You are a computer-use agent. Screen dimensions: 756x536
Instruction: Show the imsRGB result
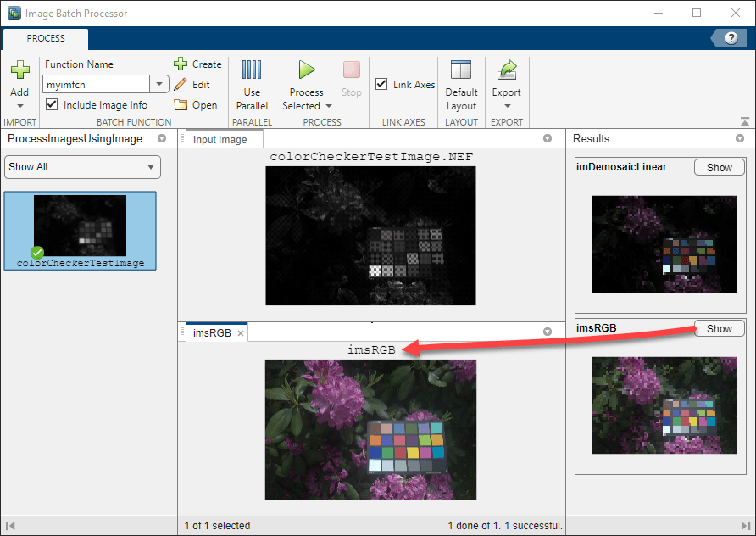point(719,328)
